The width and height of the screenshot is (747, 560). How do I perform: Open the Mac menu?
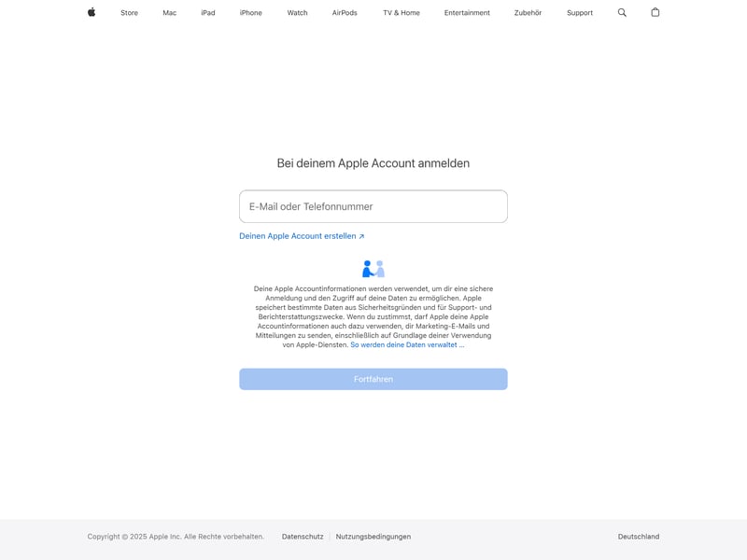click(170, 13)
